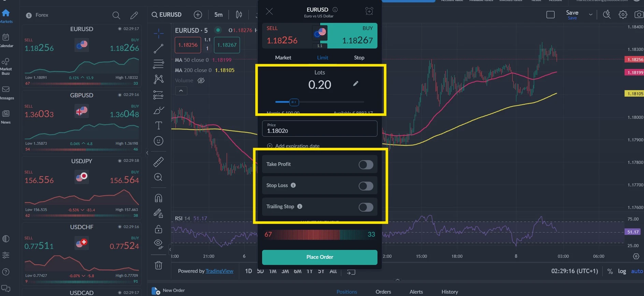644x296 pixels.
Task: Toggle the Volume indicator visibility eye
Action: coord(201,81)
